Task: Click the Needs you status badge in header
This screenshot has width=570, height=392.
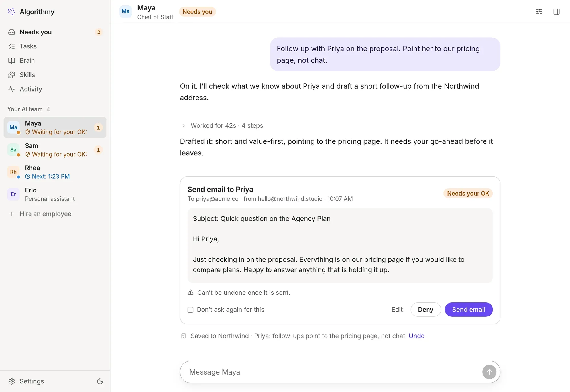Action: [x=197, y=12]
